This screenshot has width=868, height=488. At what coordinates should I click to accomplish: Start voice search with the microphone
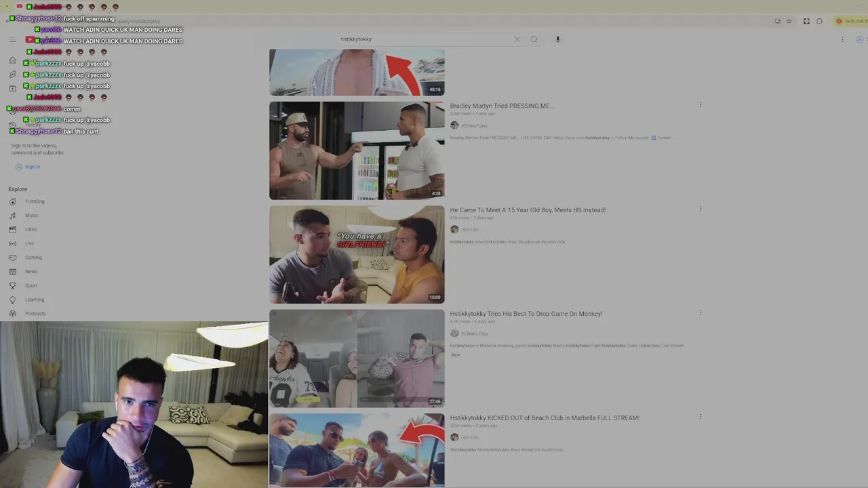(558, 39)
